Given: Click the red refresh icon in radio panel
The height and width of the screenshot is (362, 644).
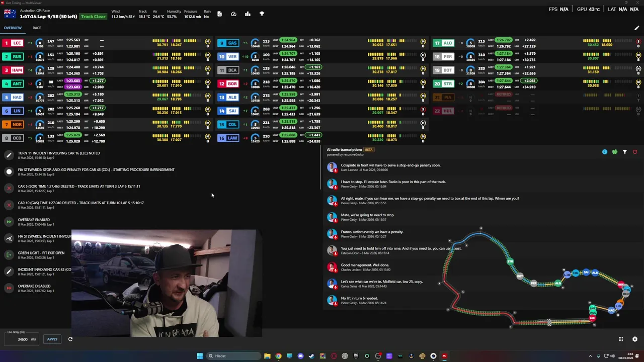Looking at the screenshot, I should click(635, 152).
